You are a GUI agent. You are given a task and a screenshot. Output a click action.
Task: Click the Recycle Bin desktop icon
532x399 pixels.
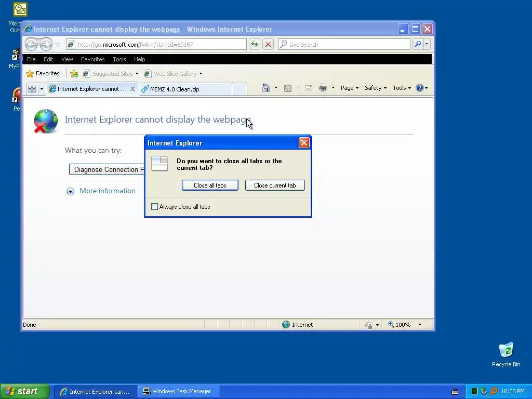pyautogui.click(x=506, y=354)
